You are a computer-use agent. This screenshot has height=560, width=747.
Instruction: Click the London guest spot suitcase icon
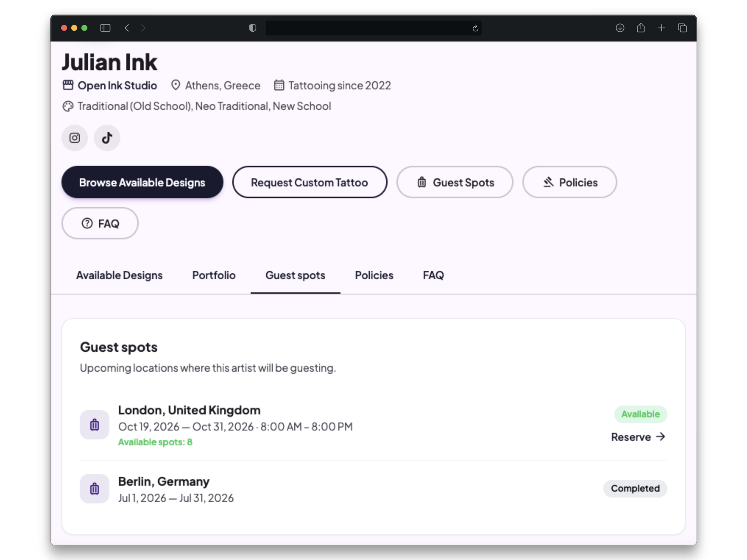tap(94, 424)
